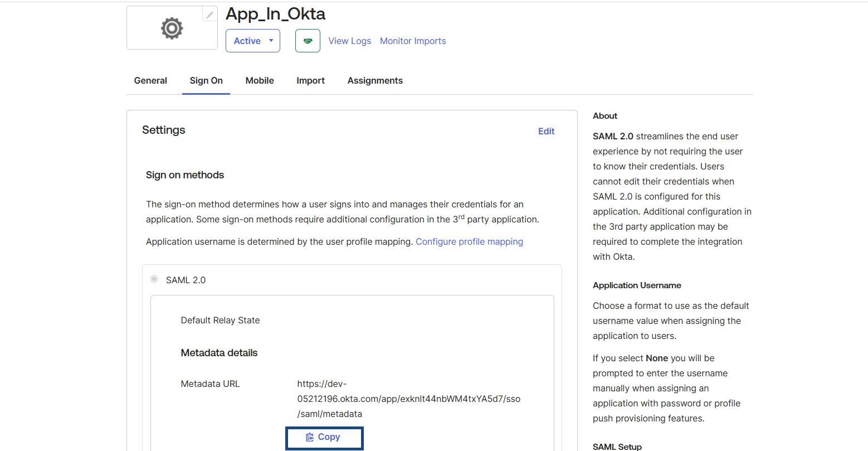Open the Active status dropdown
The image size is (868, 451).
point(252,41)
